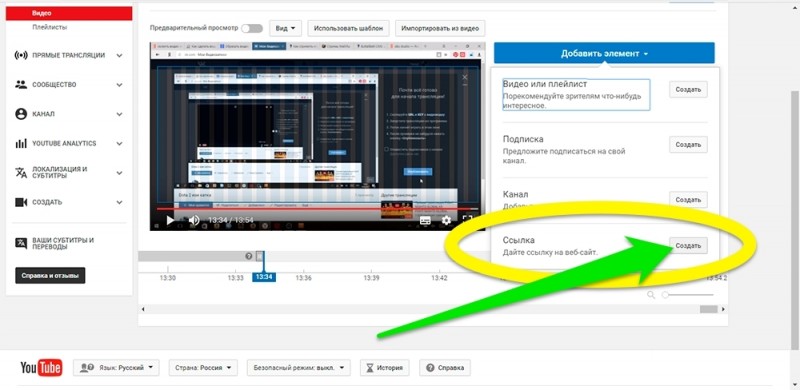800x390 pixels.
Task: Open the Вид dropdown
Action: (286, 28)
